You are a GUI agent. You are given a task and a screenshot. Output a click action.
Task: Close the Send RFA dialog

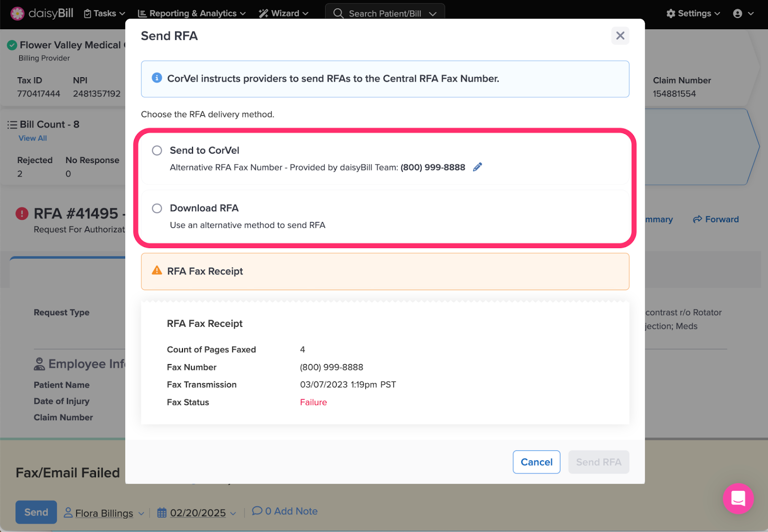point(620,35)
